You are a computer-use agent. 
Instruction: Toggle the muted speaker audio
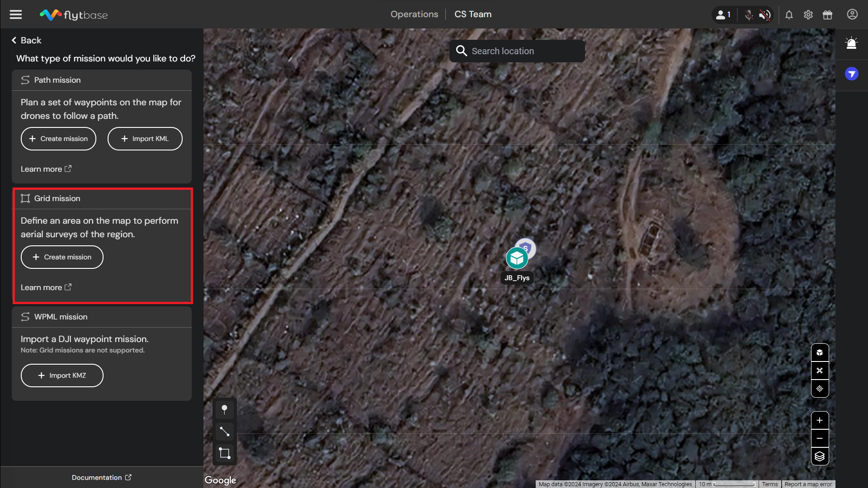pos(764,15)
